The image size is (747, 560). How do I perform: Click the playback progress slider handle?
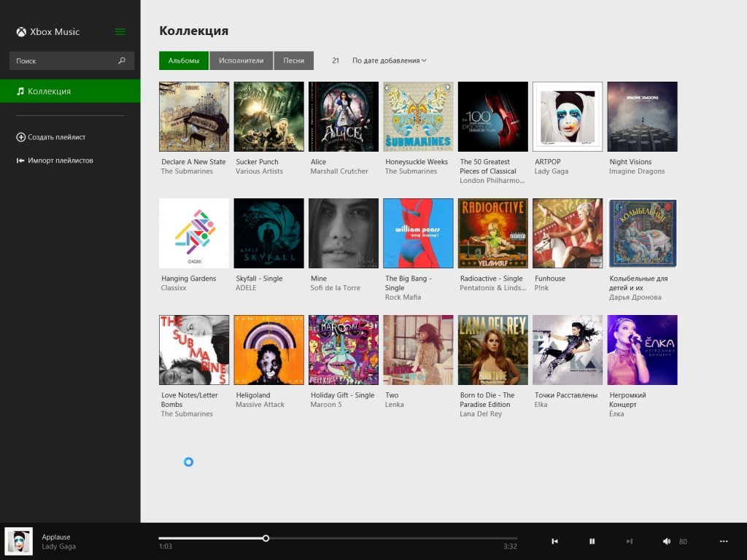point(266,538)
